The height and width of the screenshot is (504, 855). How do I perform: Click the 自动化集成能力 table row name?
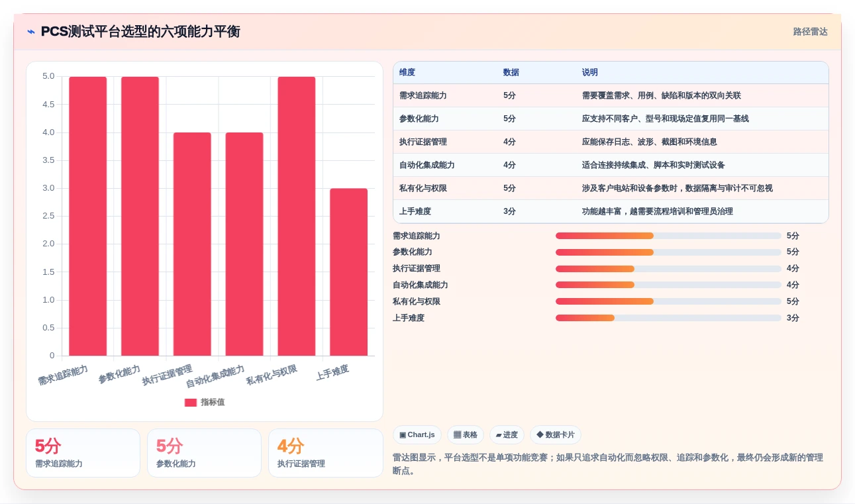(x=427, y=165)
